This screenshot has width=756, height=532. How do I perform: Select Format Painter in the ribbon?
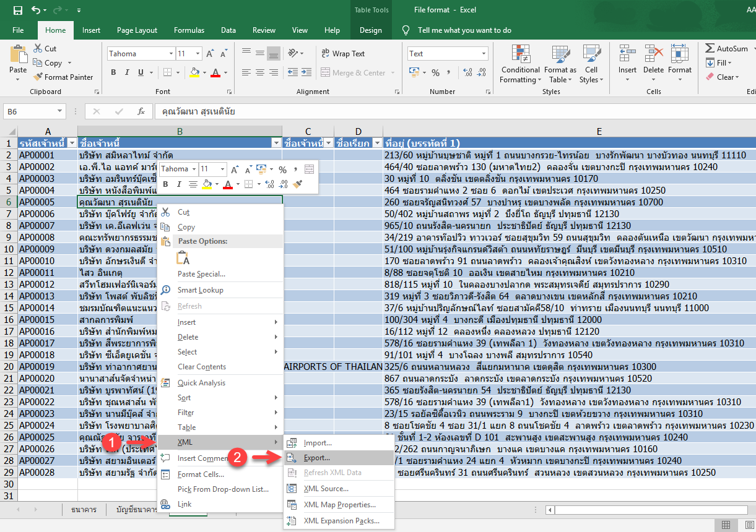(63, 77)
